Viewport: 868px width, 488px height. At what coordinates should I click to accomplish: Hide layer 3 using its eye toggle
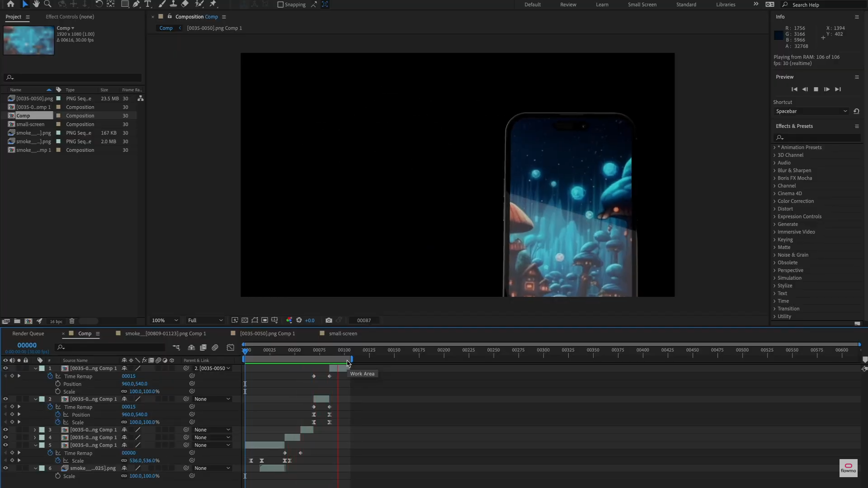[5, 430]
